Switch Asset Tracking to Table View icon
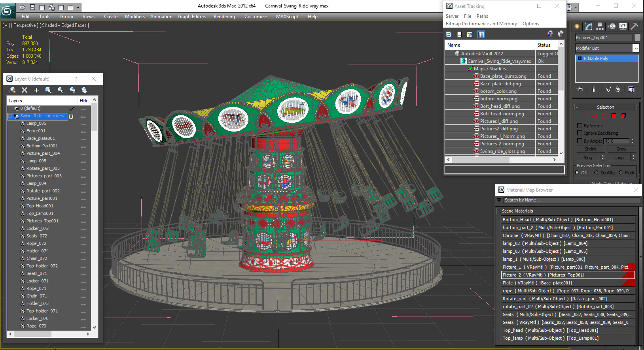This screenshot has height=350, width=644. click(481, 34)
